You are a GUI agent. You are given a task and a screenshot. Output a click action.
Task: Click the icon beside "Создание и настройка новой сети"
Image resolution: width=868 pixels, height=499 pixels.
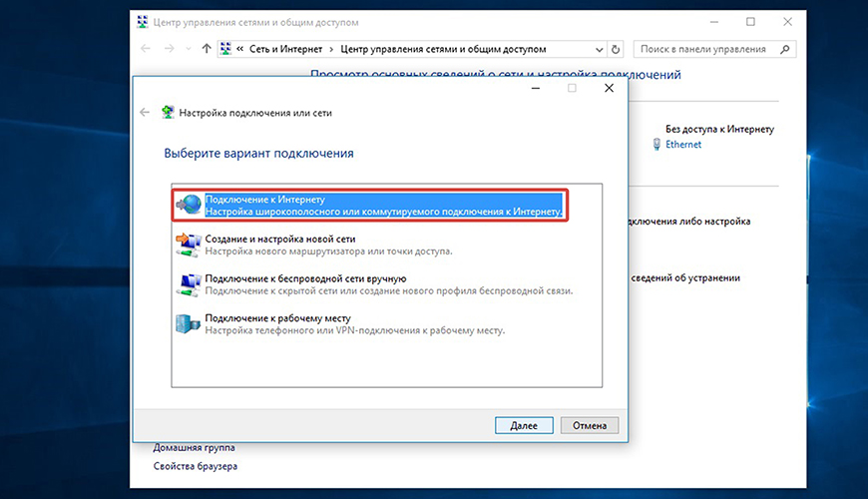coord(189,245)
